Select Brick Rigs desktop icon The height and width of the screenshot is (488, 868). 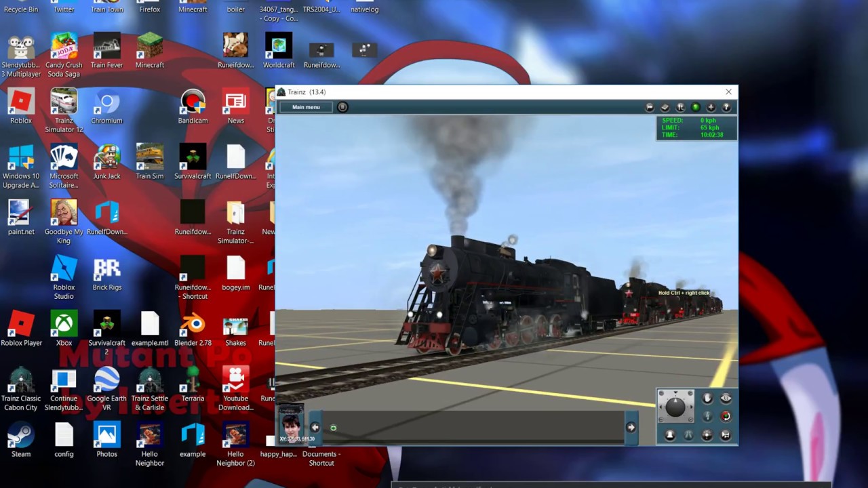pyautogui.click(x=106, y=273)
